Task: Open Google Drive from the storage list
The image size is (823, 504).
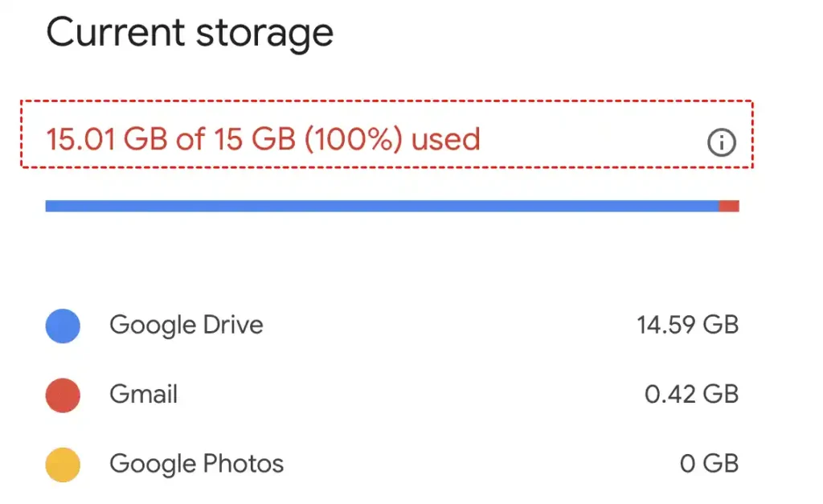Action: [186, 325]
